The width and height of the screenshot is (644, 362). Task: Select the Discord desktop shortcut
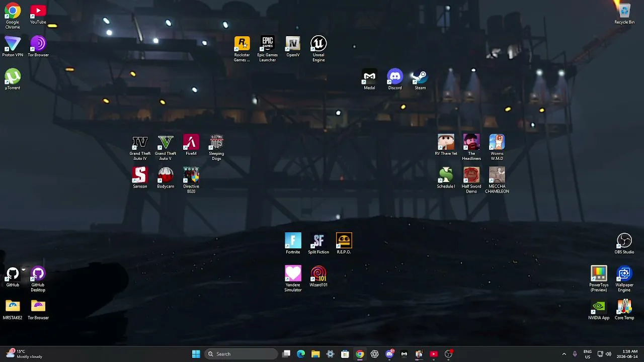[395, 79]
